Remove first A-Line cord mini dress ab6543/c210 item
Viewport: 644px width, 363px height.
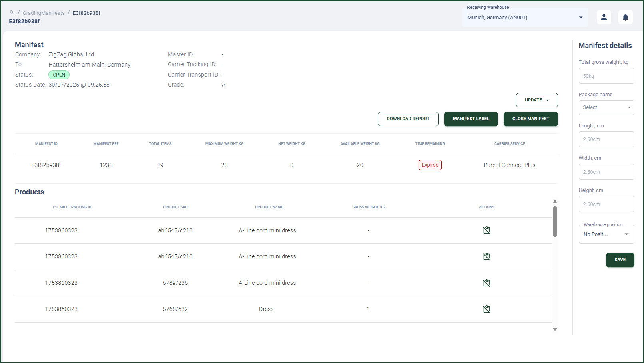[486, 230]
